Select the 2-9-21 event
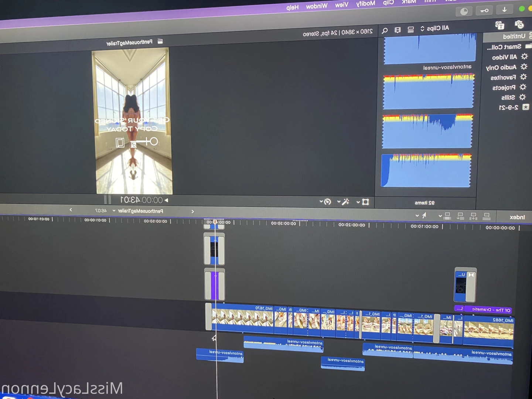 point(508,108)
